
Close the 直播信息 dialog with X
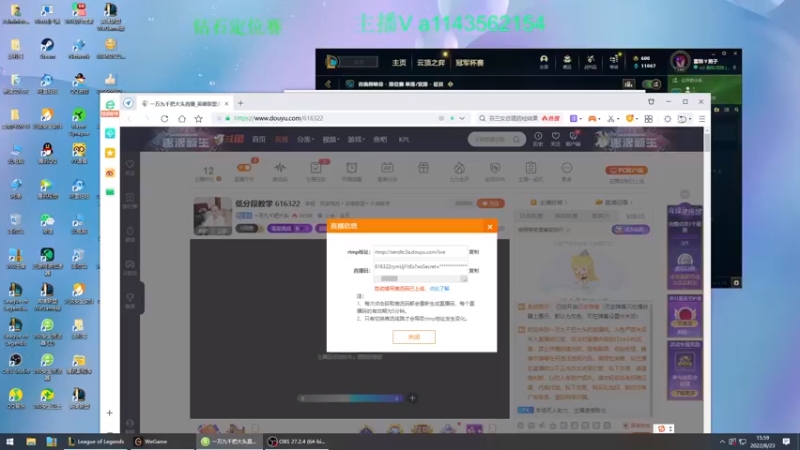[x=490, y=227]
